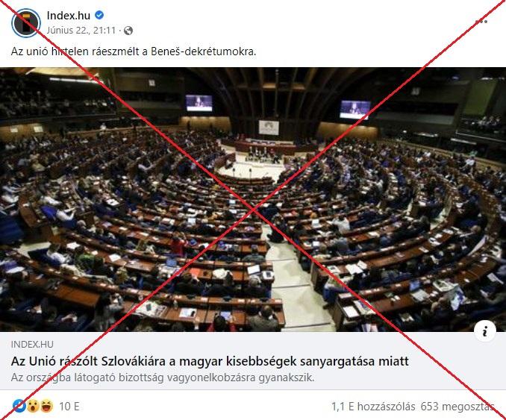Viewport: 506px width, 420px height.
Task: Click the info 'i' icon on image
Action: point(485,331)
